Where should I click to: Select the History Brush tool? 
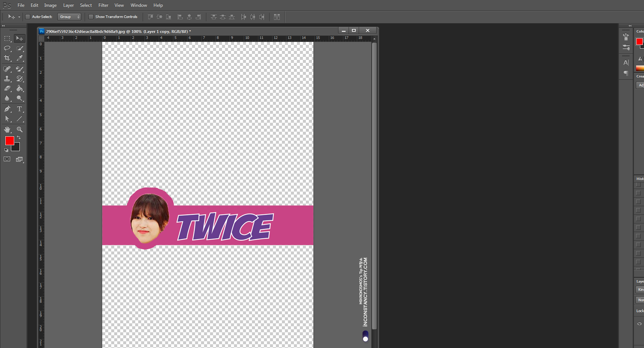(x=20, y=79)
